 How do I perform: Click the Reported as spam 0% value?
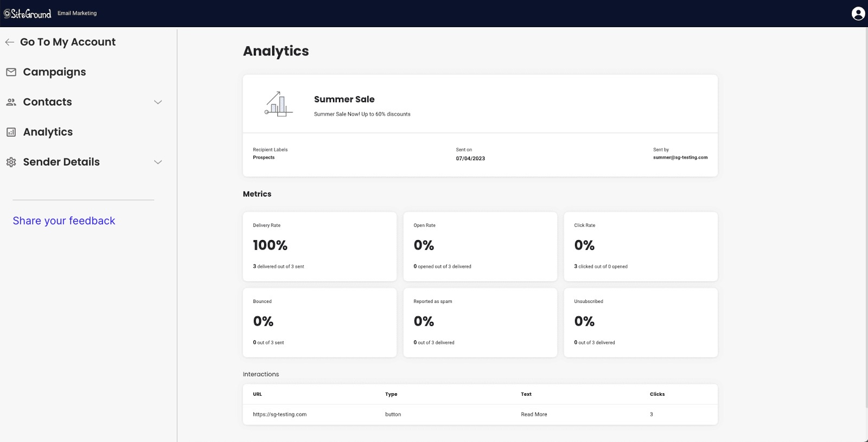(424, 321)
